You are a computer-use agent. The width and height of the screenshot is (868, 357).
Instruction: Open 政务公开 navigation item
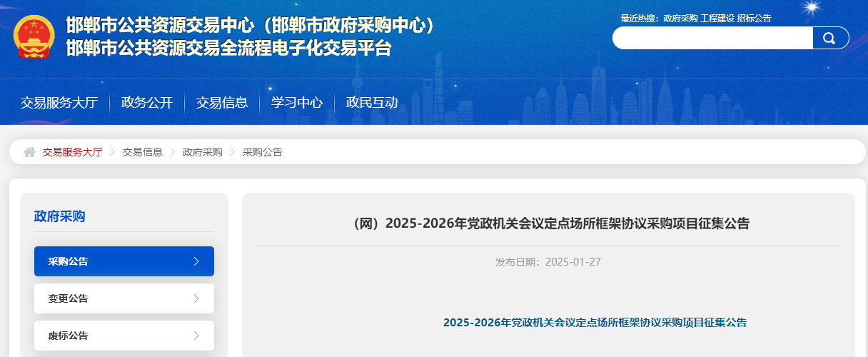pyautogui.click(x=147, y=102)
